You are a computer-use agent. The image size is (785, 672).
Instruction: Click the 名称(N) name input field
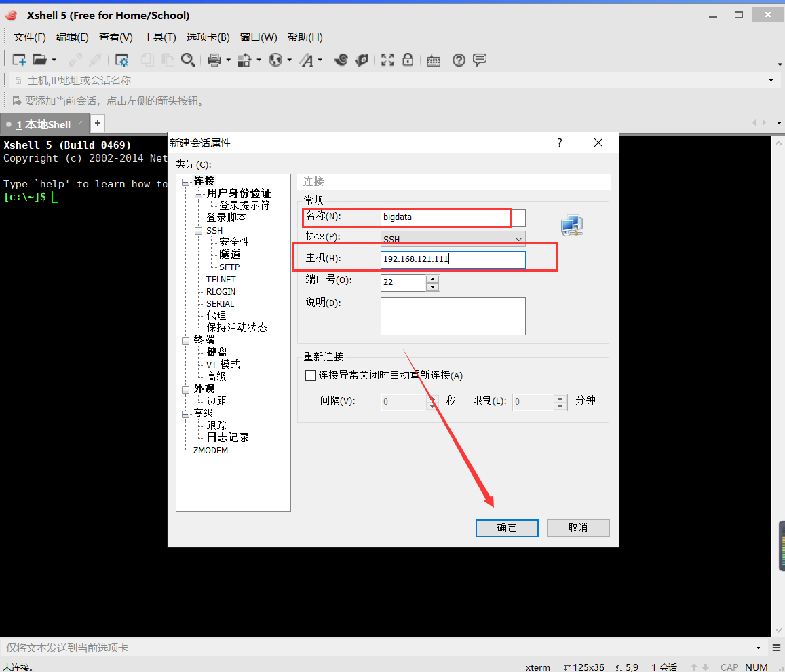453,217
